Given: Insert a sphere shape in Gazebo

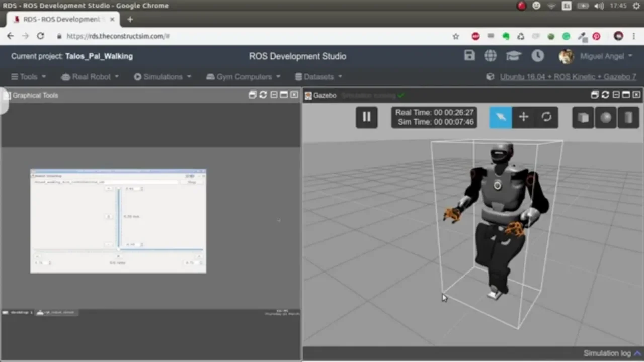Looking at the screenshot, I should 606,117.
